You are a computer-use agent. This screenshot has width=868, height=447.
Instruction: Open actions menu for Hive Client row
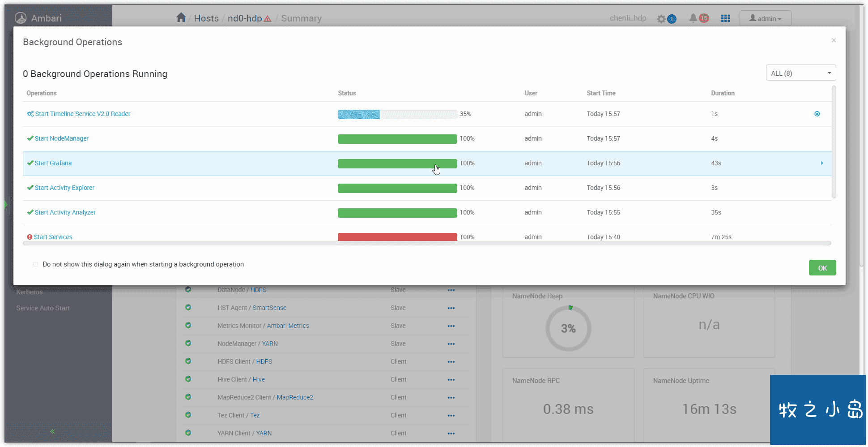(x=451, y=380)
